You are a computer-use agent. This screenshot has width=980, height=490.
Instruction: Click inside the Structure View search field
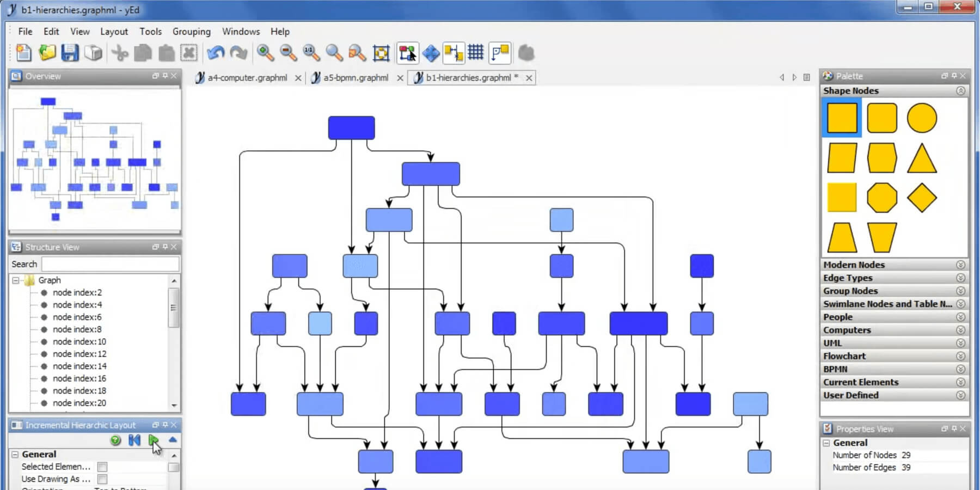pos(109,264)
